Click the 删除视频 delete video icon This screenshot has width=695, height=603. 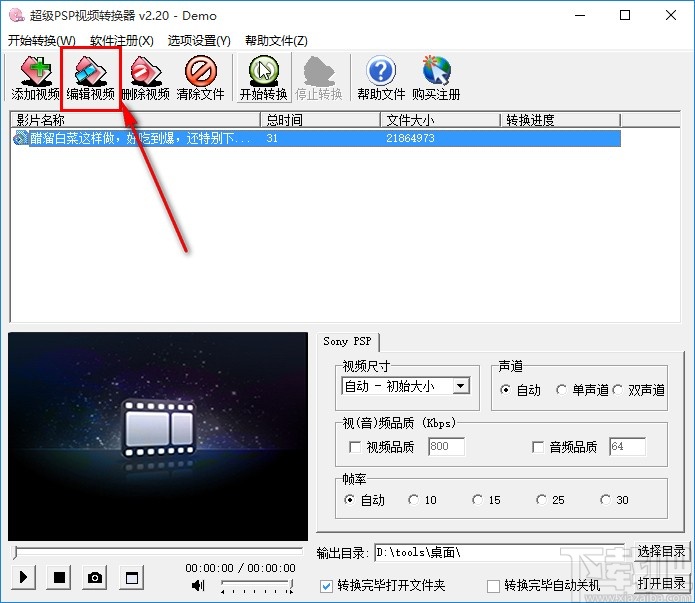coord(145,78)
